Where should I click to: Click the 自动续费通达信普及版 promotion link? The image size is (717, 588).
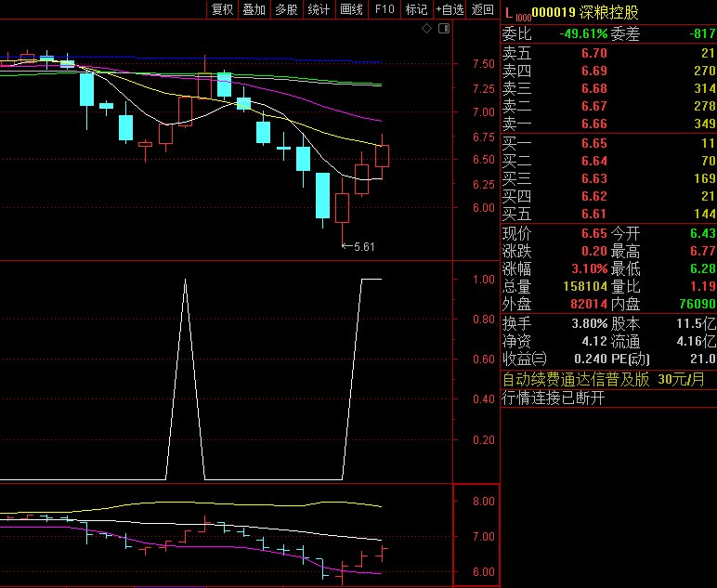click(x=576, y=379)
